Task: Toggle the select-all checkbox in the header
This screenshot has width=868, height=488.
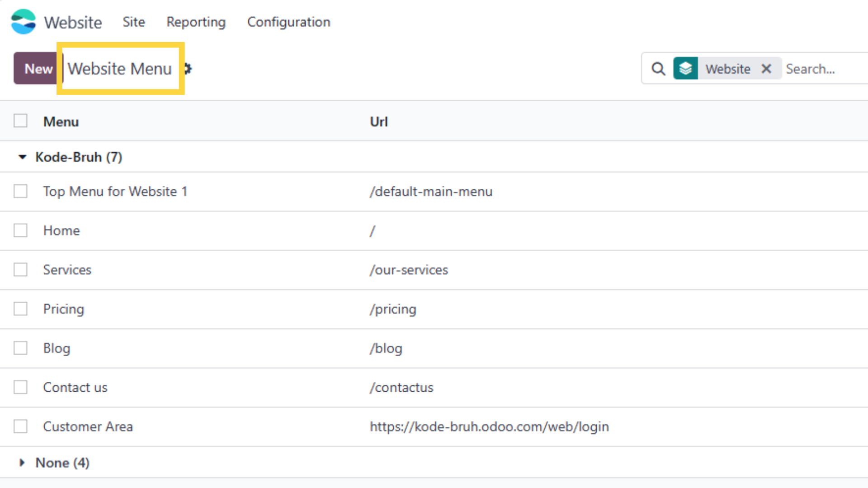Action: point(20,121)
